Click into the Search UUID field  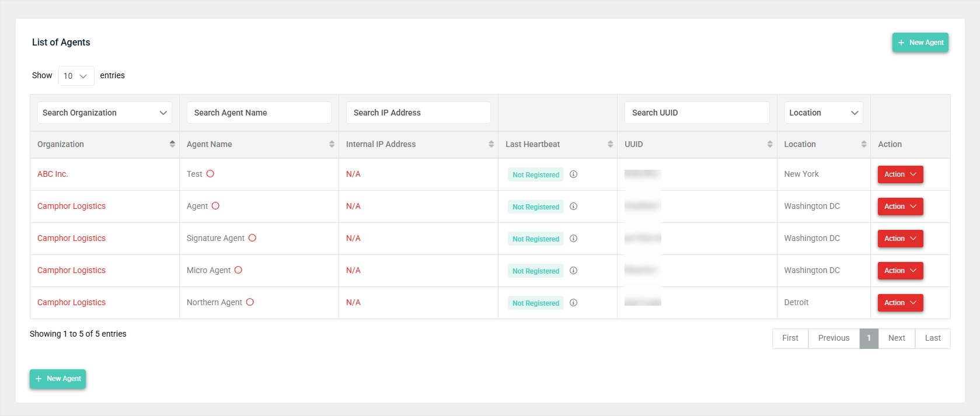click(697, 113)
